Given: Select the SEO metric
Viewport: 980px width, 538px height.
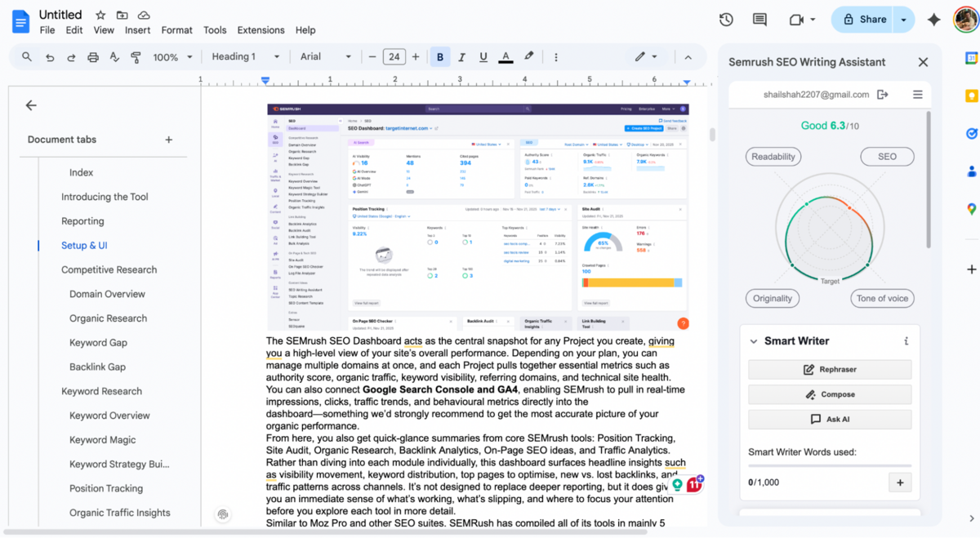Looking at the screenshot, I should click(x=887, y=157).
